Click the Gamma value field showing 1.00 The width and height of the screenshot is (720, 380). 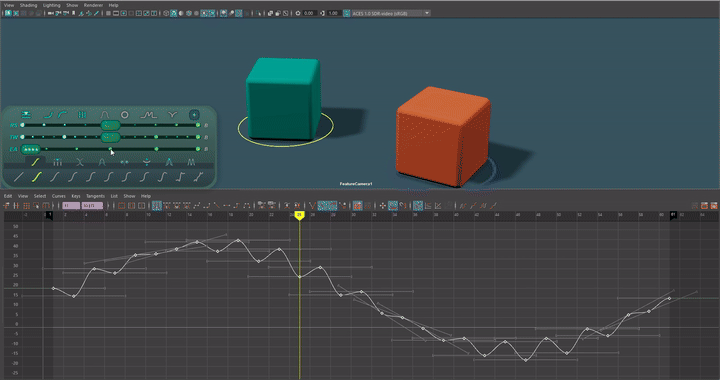click(x=334, y=13)
